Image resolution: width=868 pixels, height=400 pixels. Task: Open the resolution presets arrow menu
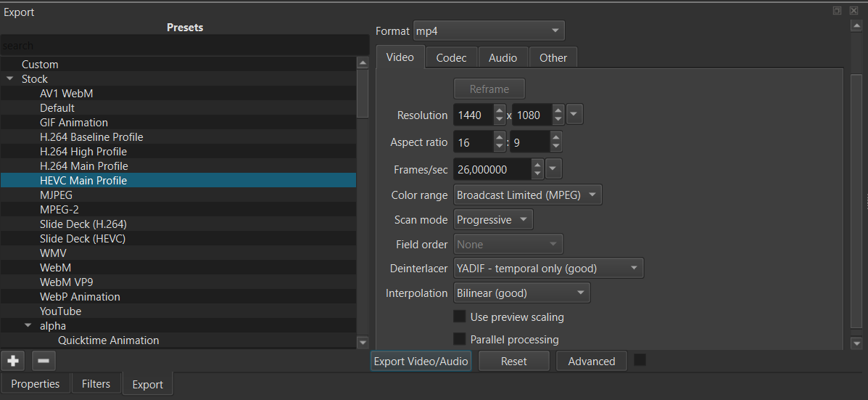(x=574, y=115)
